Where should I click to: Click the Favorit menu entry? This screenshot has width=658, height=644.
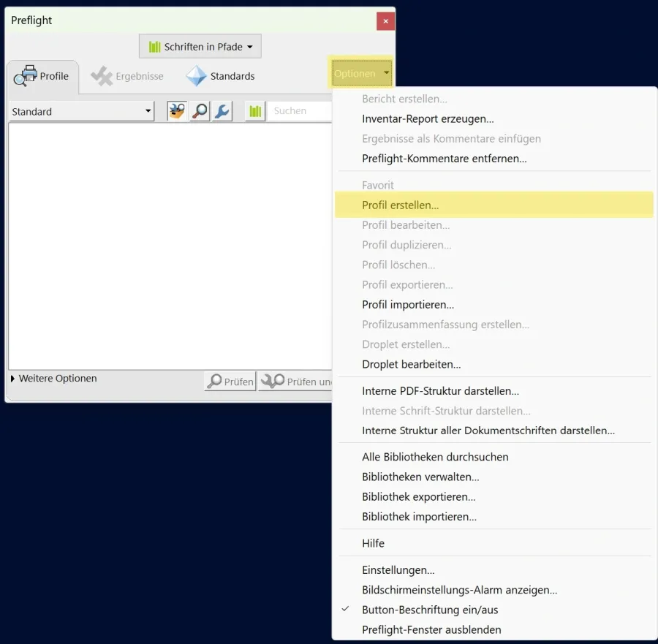pyautogui.click(x=494, y=185)
